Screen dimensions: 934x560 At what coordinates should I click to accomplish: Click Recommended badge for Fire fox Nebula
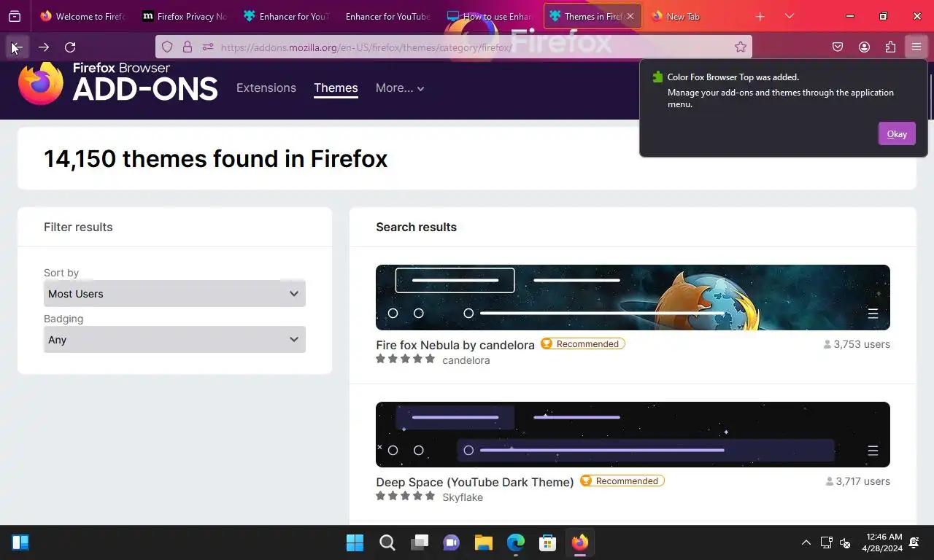tap(582, 343)
